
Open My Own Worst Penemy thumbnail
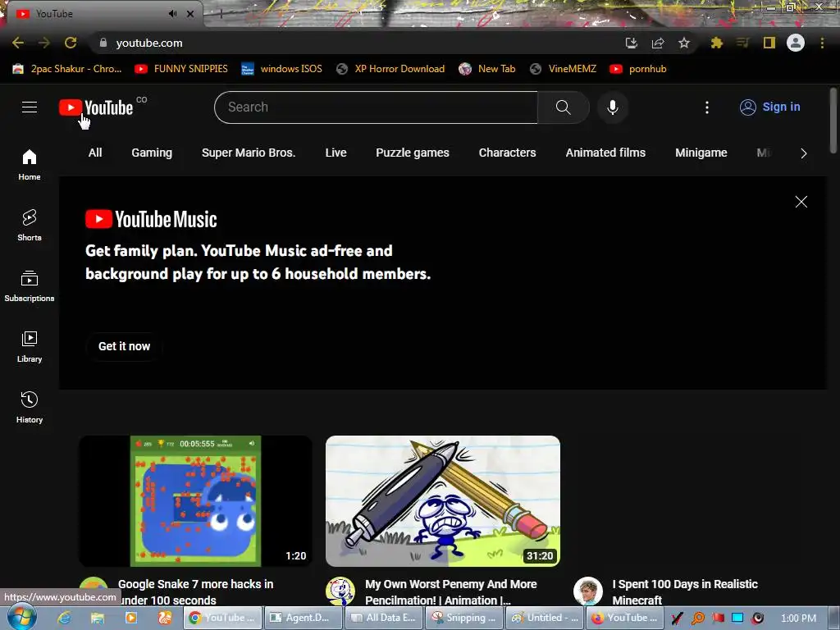point(443,501)
